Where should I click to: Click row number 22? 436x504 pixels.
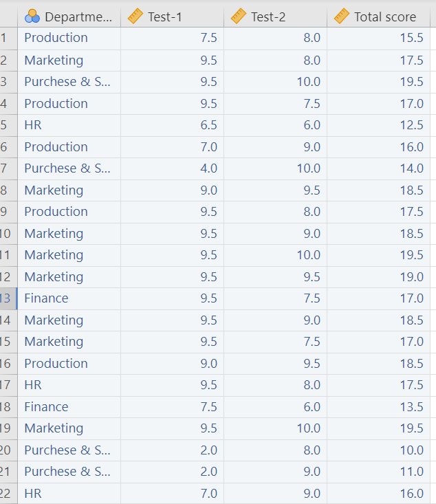click(x=6, y=494)
